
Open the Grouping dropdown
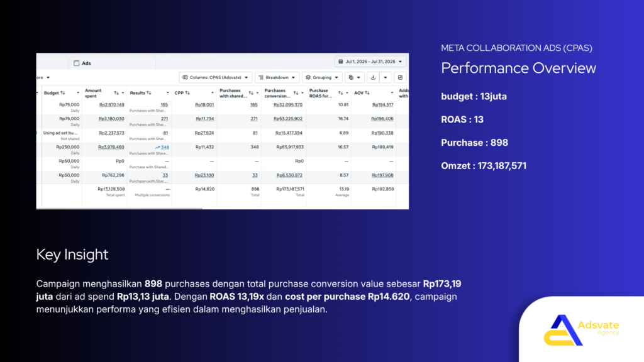click(x=322, y=77)
